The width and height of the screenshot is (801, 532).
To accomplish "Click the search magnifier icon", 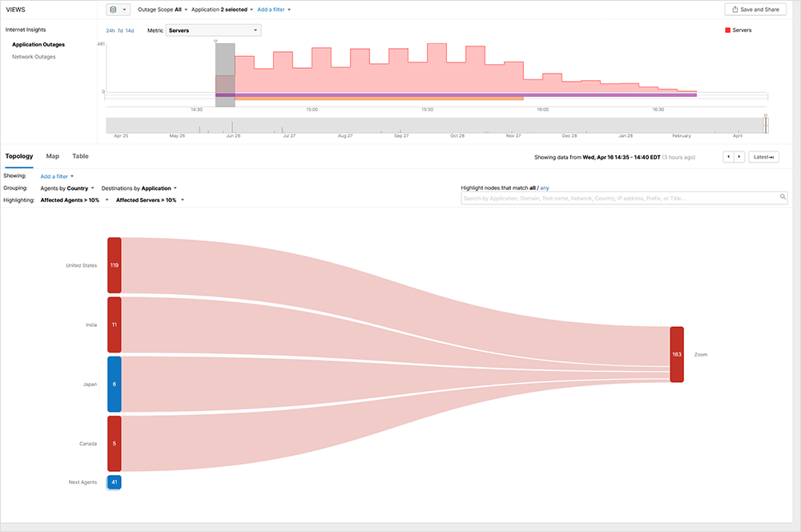I will point(783,197).
